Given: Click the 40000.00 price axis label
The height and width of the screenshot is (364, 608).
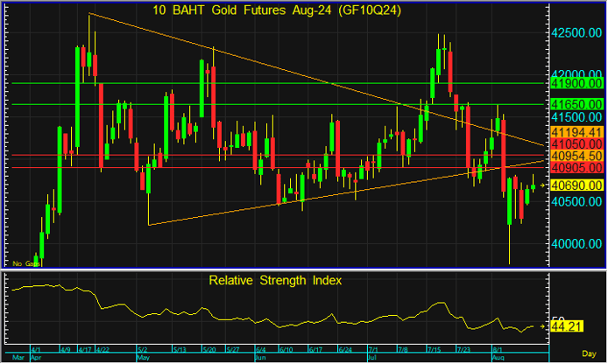Looking at the screenshot, I should pos(576,243).
